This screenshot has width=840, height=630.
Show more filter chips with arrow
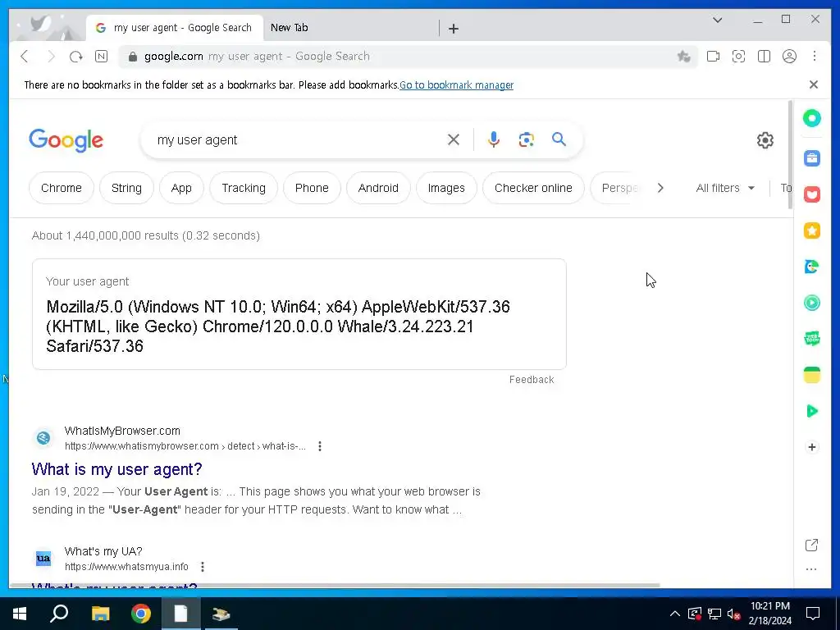click(660, 188)
